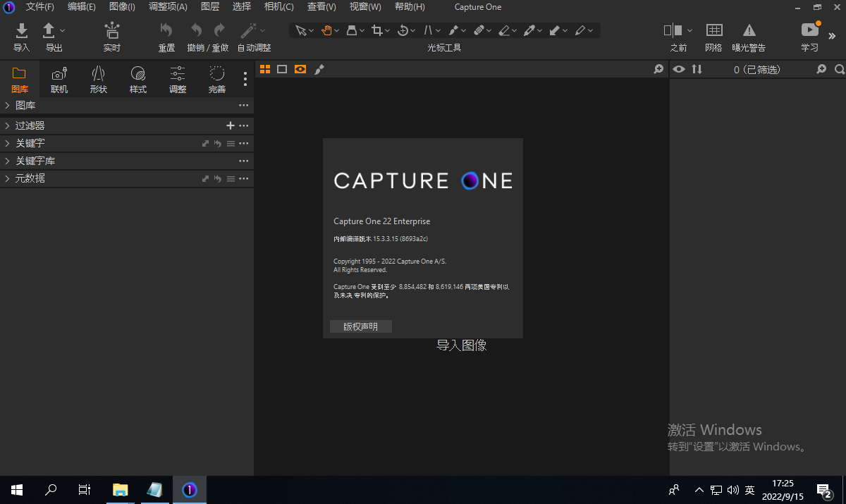Redo with the right-curving arrow
This screenshot has width=846, height=504.
pos(220,30)
